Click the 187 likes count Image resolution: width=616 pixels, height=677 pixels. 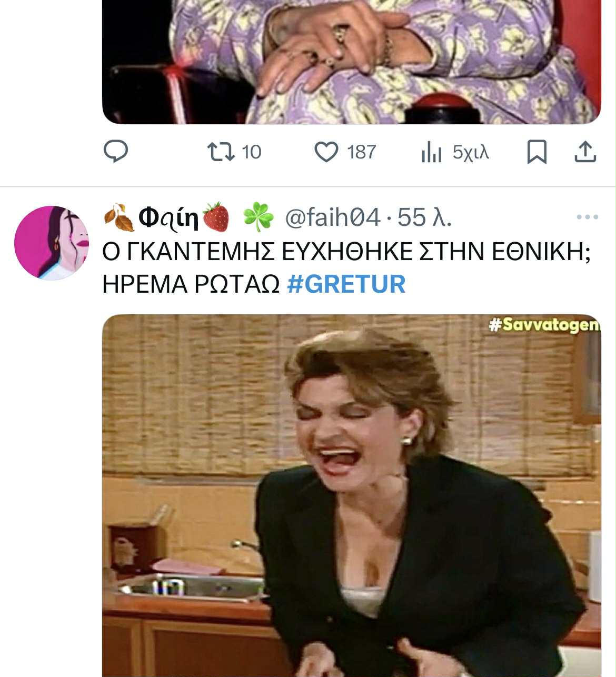click(x=361, y=152)
